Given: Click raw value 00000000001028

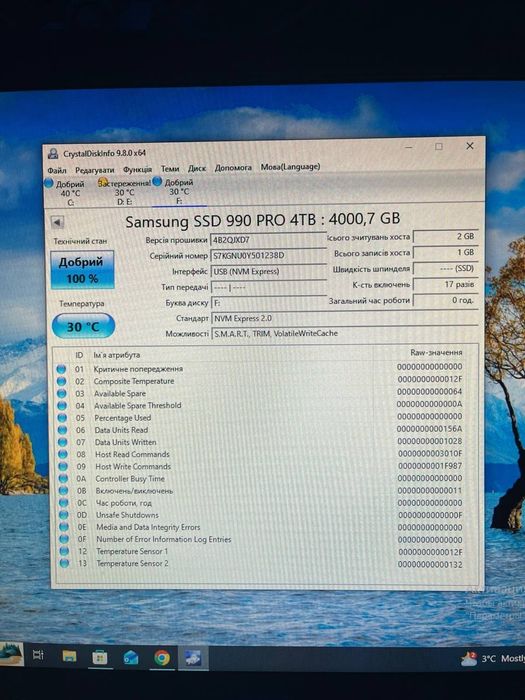Looking at the screenshot, I should [x=429, y=441].
